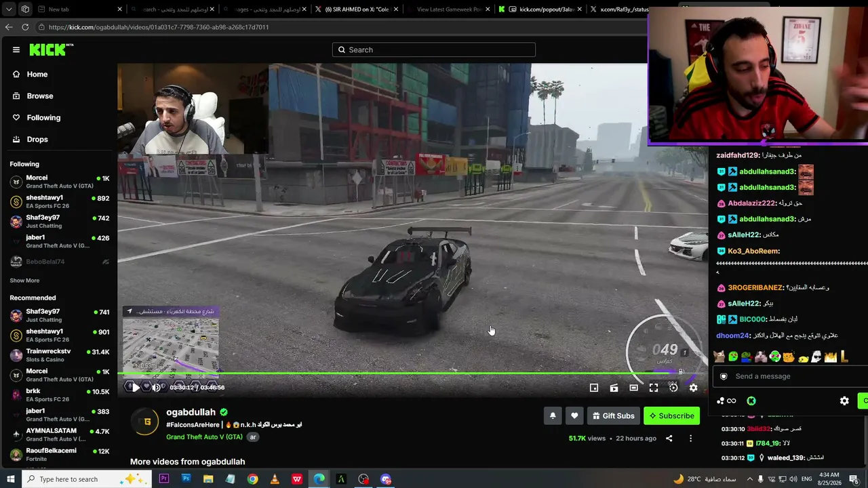
Task: Open brkk recommended channel
Action: (x=59, y=395)
